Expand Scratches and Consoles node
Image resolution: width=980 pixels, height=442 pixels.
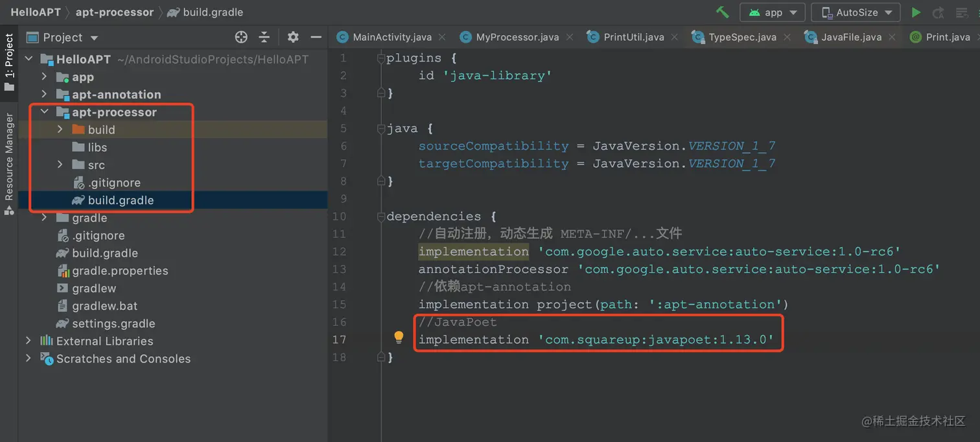pyautogui.click(x=29, y=358)
